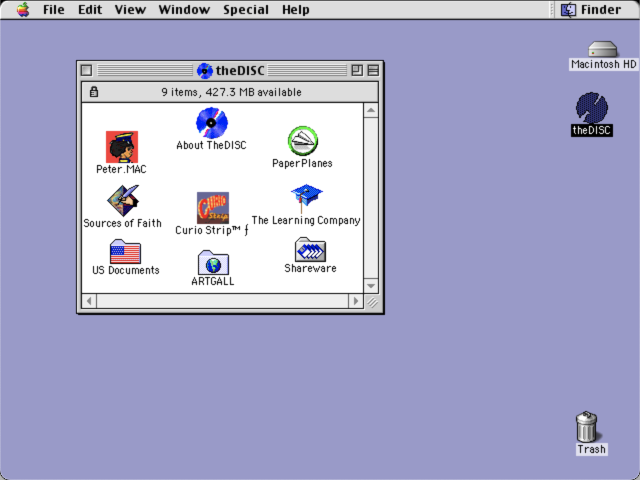Screen dimensions: 640x480
Task: Click the scroll up arrow in theDISC window
Action: (371, 110)
